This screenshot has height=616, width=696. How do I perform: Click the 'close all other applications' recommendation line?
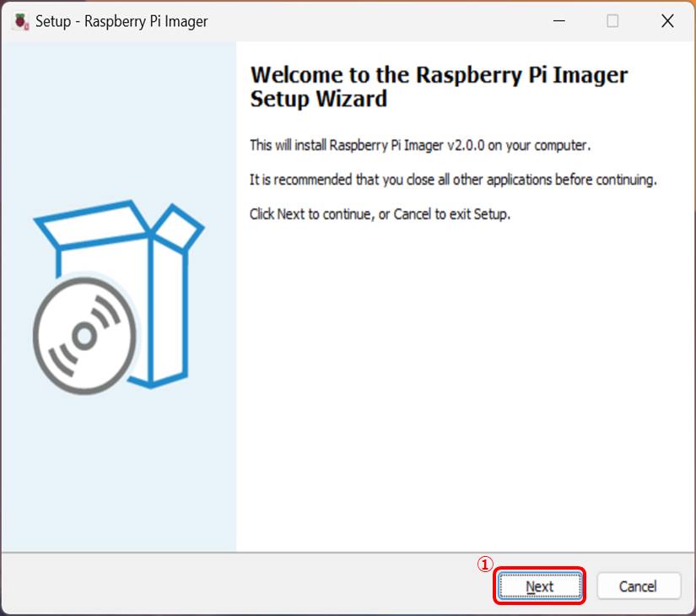[452, 180]
